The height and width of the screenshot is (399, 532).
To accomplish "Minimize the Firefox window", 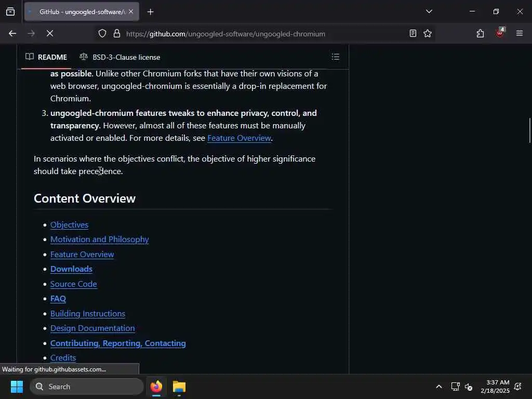I will [x=472, y=11].
